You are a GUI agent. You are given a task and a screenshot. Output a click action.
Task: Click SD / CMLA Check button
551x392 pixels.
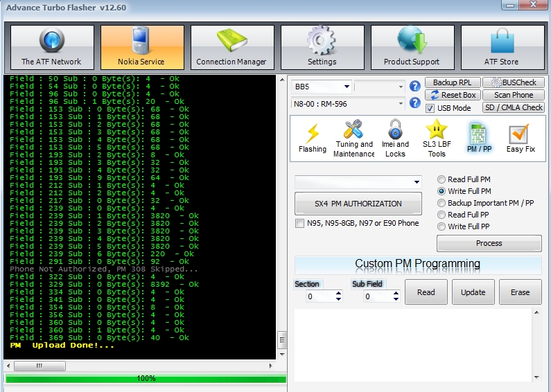pyautogui.click(x=514, y=107)
